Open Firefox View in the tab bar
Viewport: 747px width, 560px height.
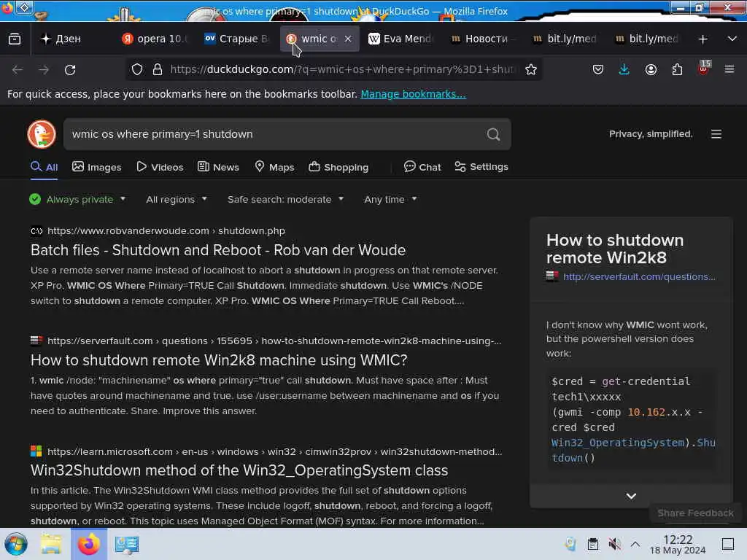15,39
